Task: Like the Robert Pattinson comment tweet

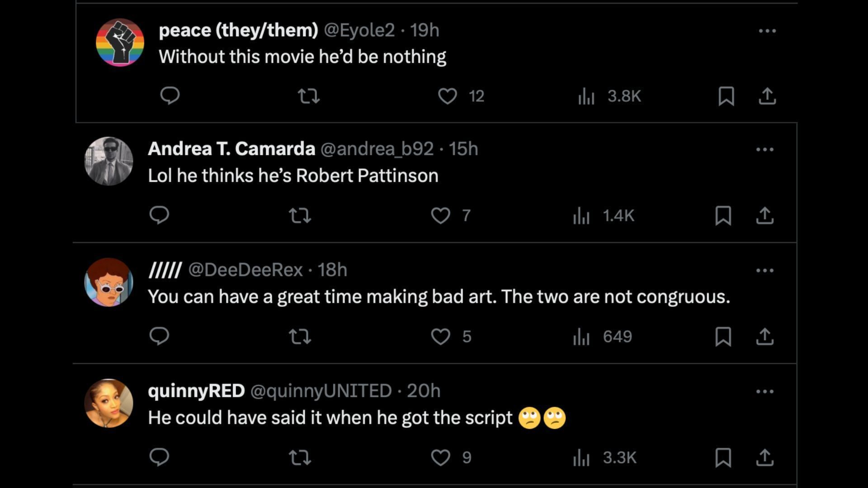Action: coord(441,216)
